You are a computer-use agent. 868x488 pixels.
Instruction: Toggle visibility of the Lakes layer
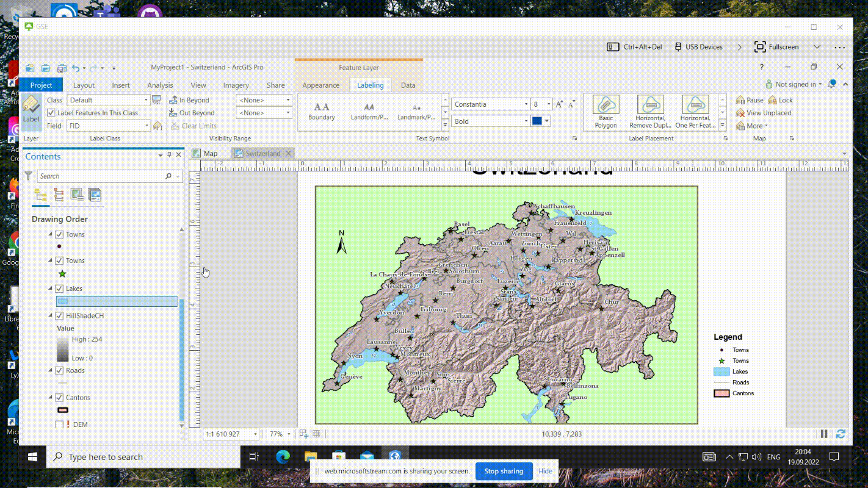coord(59,289)
